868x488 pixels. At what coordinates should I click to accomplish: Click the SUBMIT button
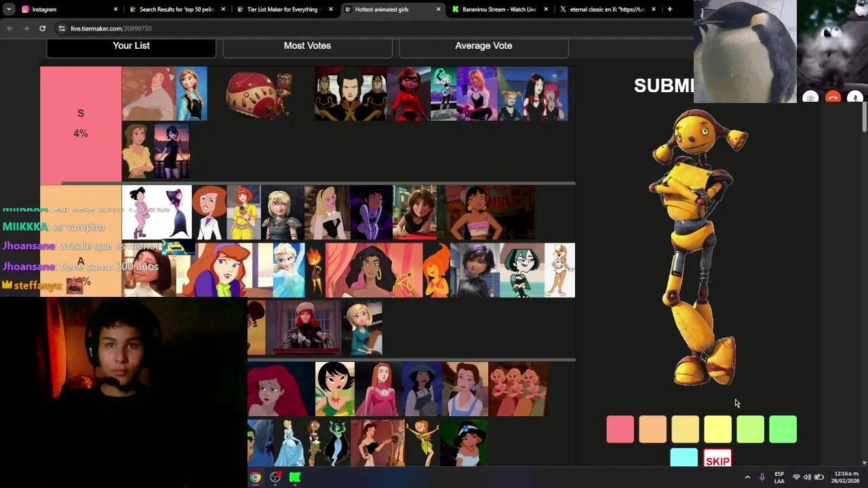663,85
